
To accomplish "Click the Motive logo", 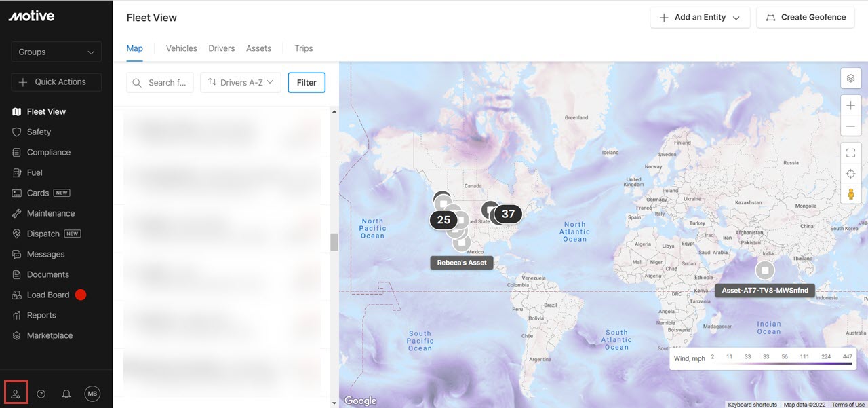I will 31,16.
